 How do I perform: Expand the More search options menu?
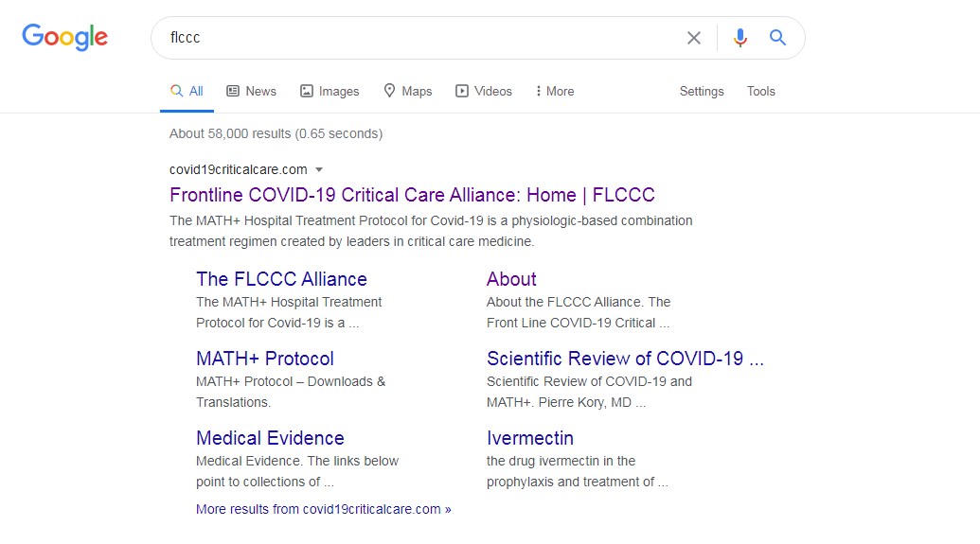pos(555,91)
